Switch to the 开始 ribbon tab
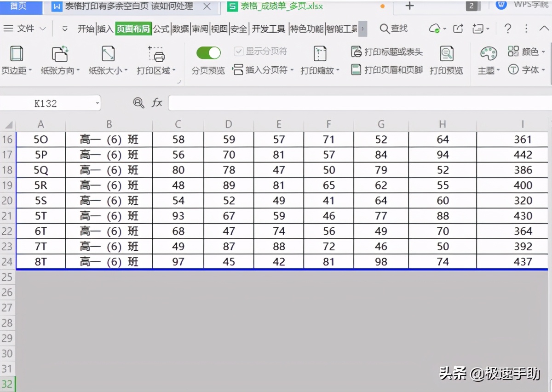The height and width of the screenshot is (392, 552). [86, 28]
